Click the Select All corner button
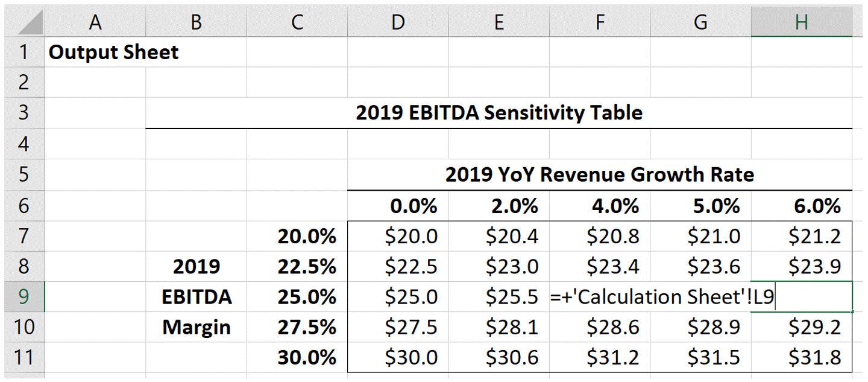 [24, 22]
